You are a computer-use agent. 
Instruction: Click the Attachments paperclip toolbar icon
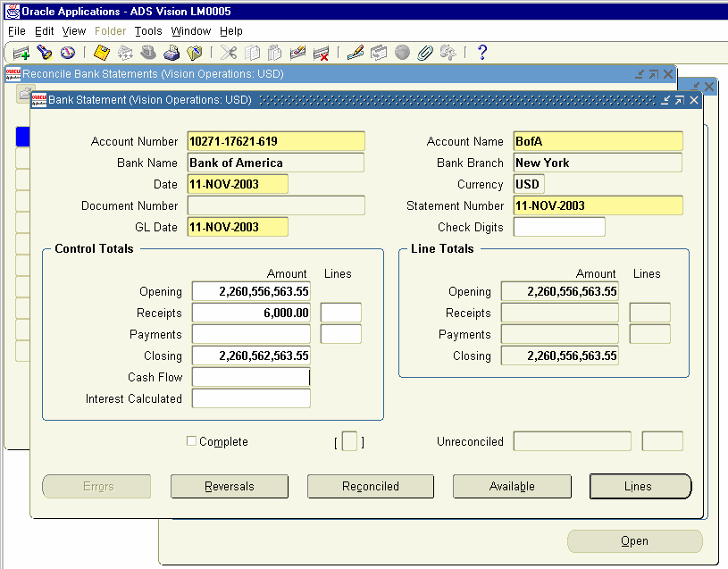pos(425,53)
